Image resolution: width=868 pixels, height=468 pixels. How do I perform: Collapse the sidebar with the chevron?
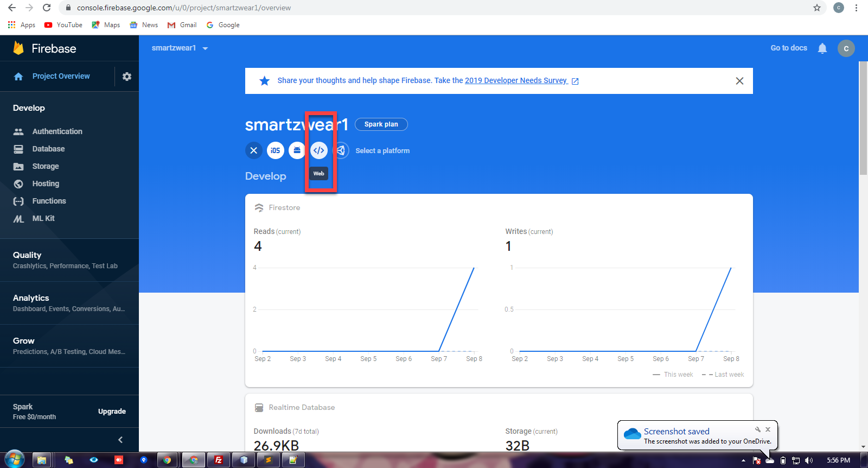tap(120, 440)
